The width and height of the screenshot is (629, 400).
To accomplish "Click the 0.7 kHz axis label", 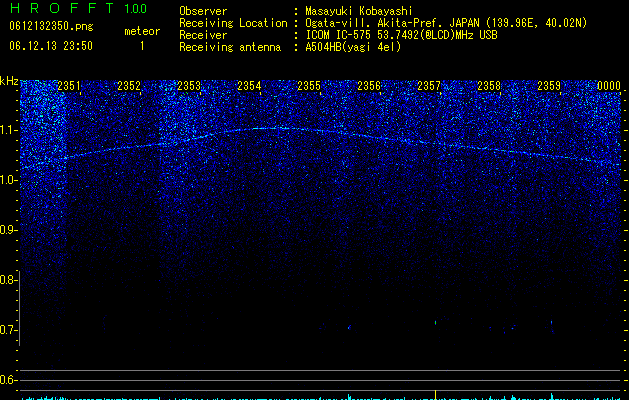I will pos(8,330).
